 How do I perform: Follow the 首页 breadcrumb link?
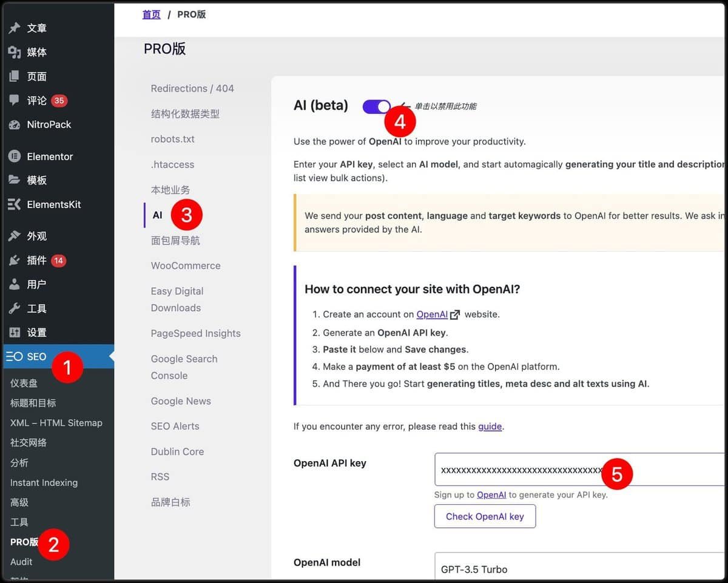[x=152, y=15]
